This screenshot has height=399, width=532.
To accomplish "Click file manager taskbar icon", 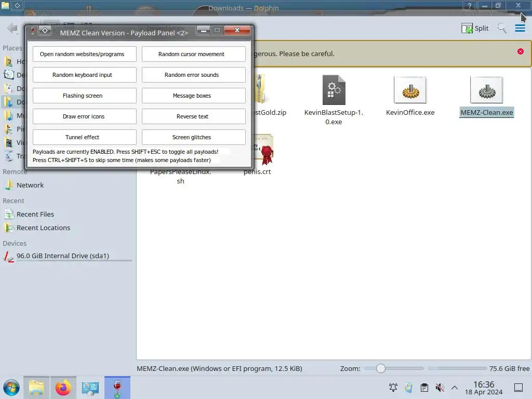I will point(36,388).
